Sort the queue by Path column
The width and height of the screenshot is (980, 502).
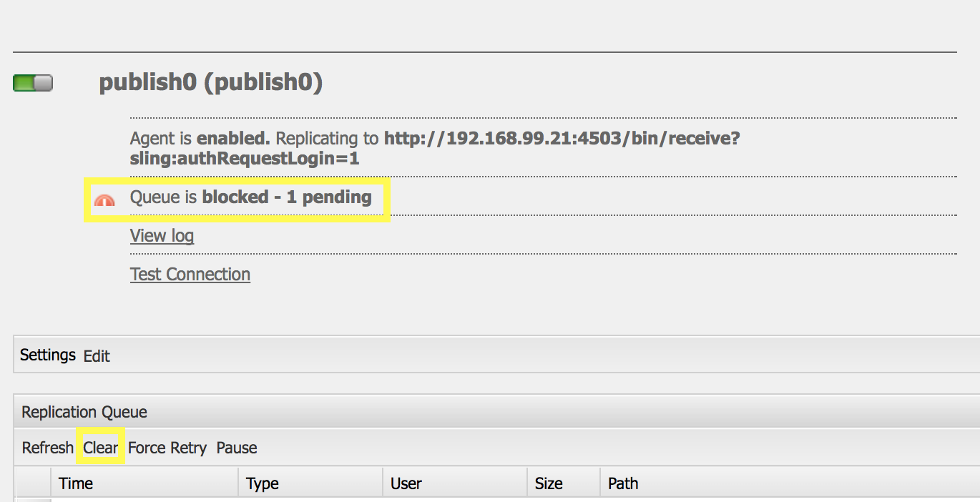pyautogui.click(x=623, y=483)
